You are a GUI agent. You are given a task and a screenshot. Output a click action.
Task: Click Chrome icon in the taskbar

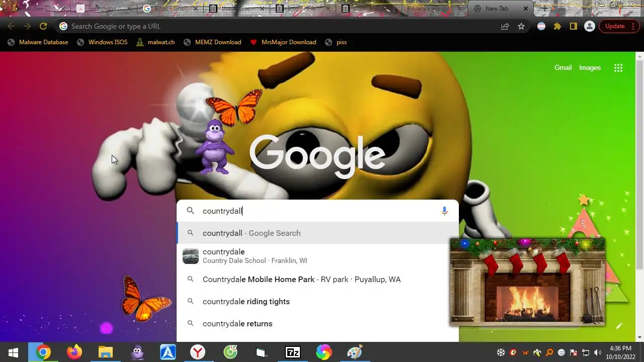43,352
